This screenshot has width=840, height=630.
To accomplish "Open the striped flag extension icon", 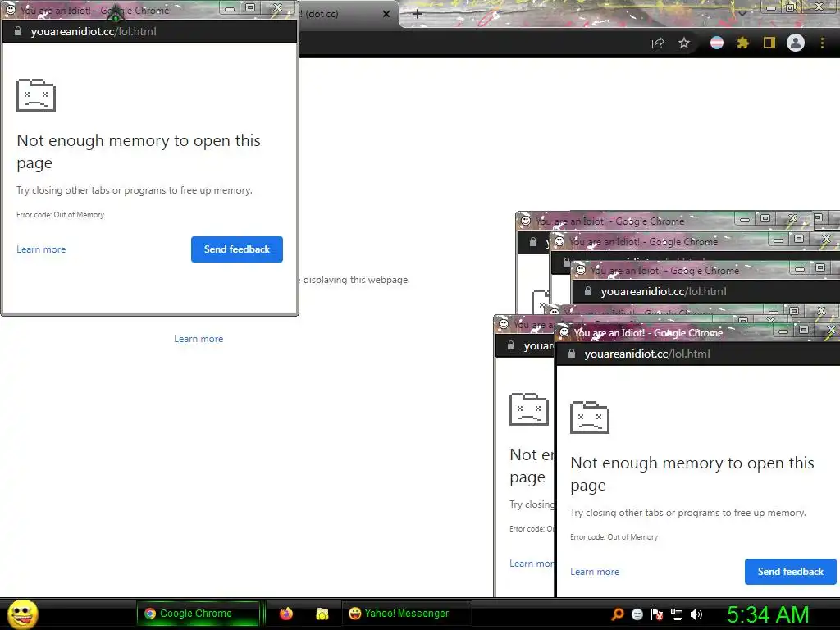I will 717,43.
